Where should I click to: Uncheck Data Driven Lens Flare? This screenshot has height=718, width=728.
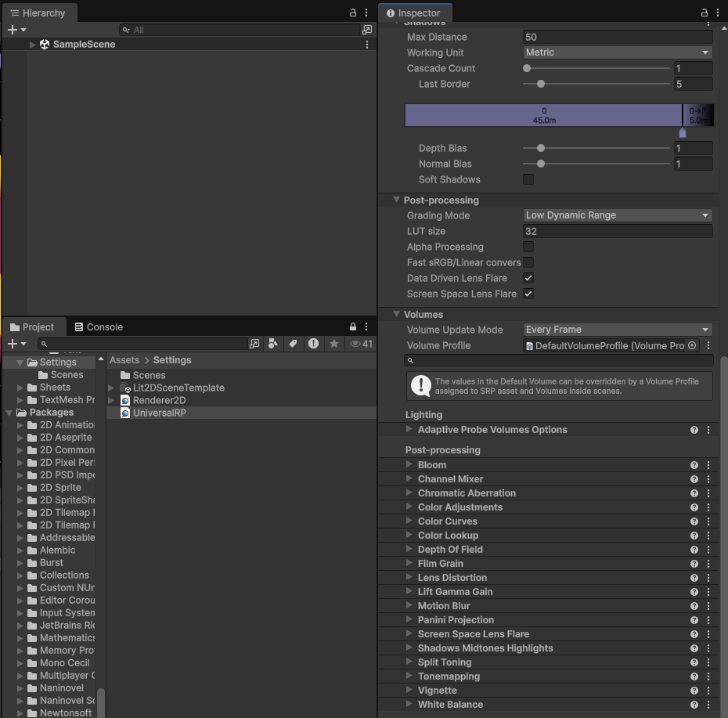(528, 278)
